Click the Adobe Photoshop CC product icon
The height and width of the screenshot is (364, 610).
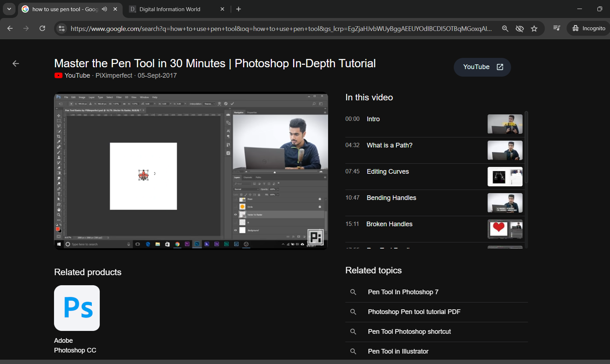pyautogui.click(x=77, y=308)
